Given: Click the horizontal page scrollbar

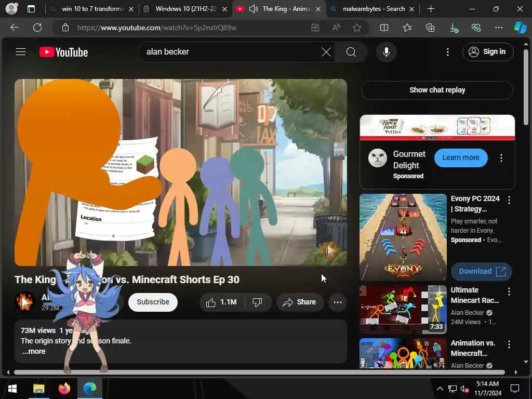Looking at the screenshot, I should click(x=259, y=372).
